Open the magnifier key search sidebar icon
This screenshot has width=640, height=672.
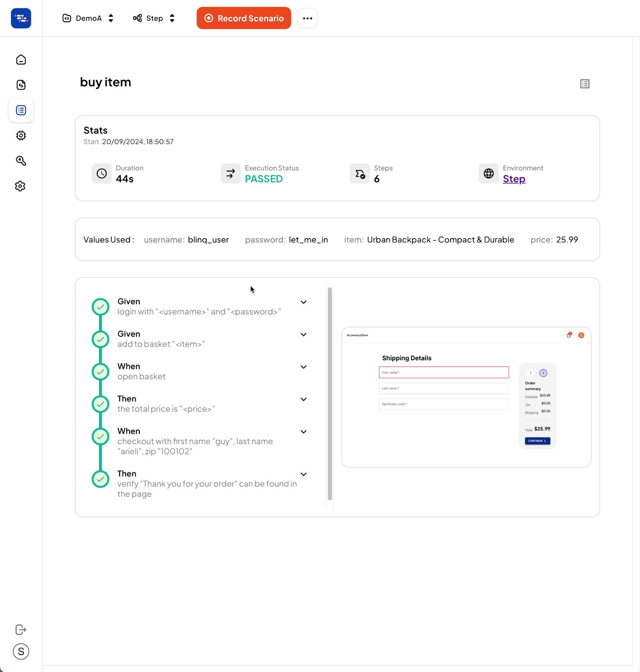pos(21,161)
